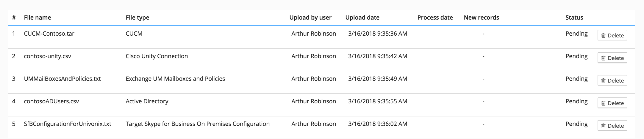Click the Status column header
Screen dimensions: 644x139
(574, 18)
